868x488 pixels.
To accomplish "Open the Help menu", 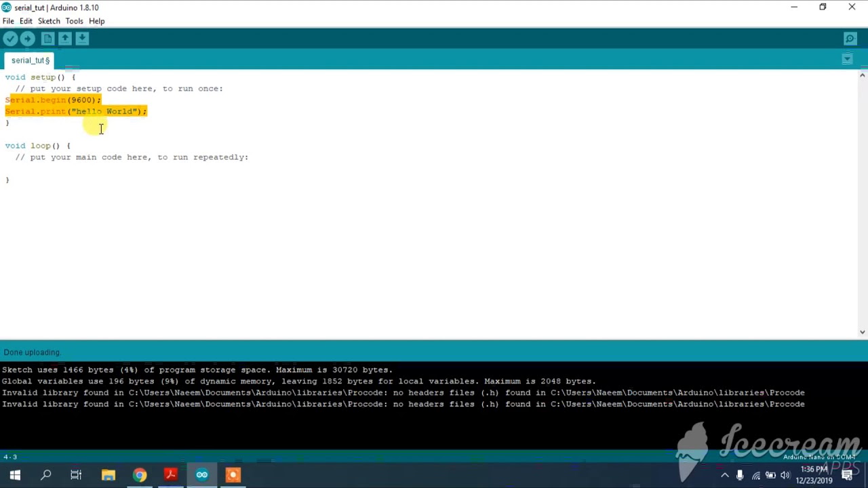I will pyautogui.click(x=96, y=21).
